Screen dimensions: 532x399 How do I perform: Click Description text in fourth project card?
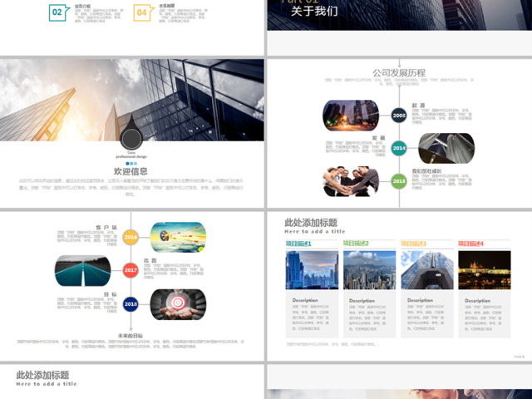point(478,301)
